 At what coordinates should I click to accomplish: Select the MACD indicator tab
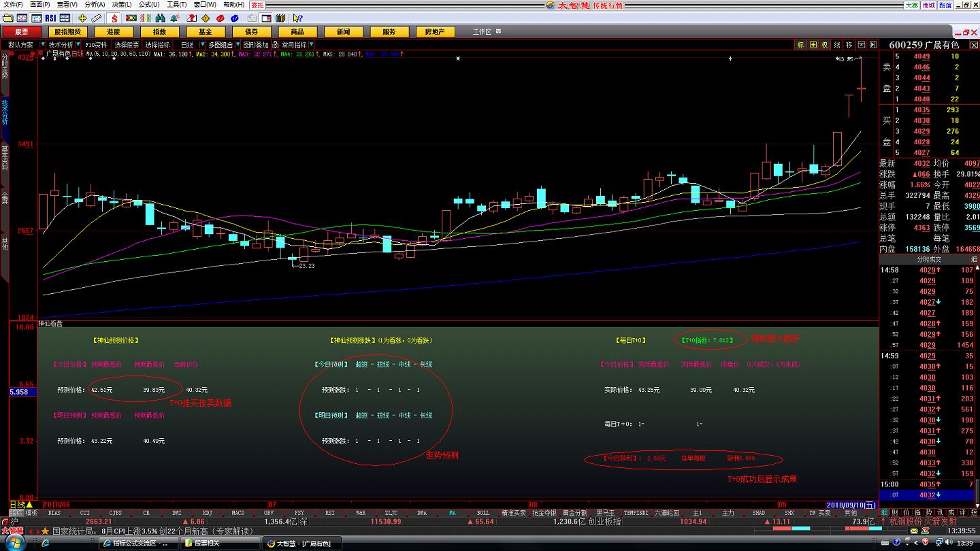tap(238, 513)
